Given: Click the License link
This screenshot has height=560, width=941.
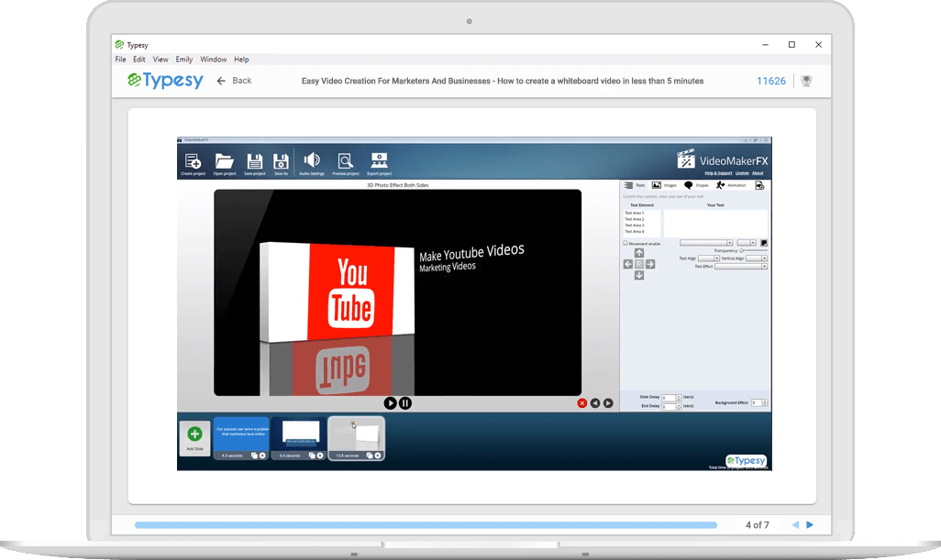Looking at the screenshot, I should (742, 173).
